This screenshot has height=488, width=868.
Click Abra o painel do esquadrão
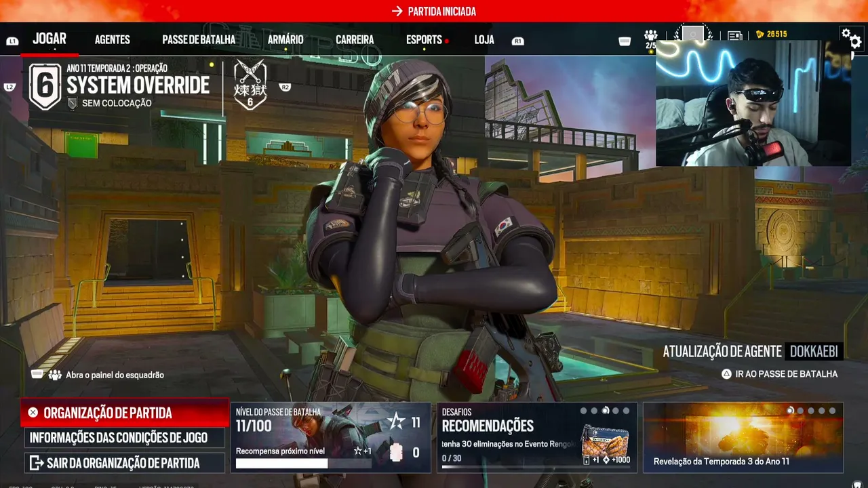pyautogui.click(x=115, y=375)
